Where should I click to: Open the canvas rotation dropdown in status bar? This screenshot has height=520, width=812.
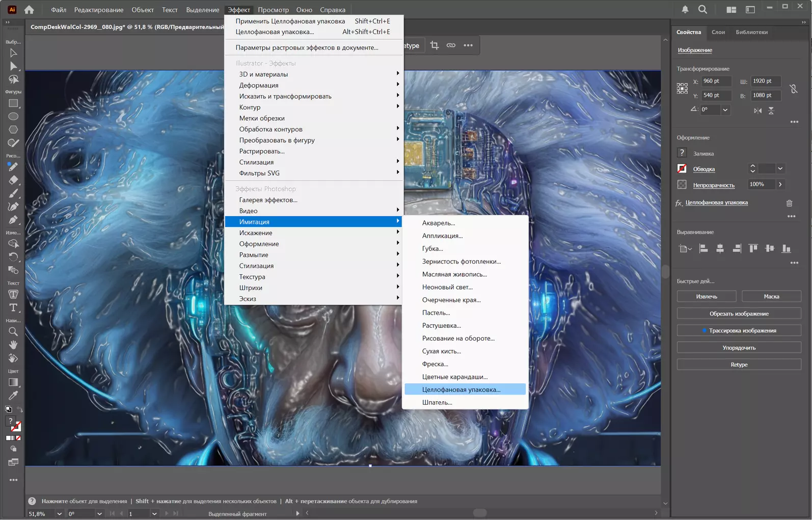click(99, 514)
